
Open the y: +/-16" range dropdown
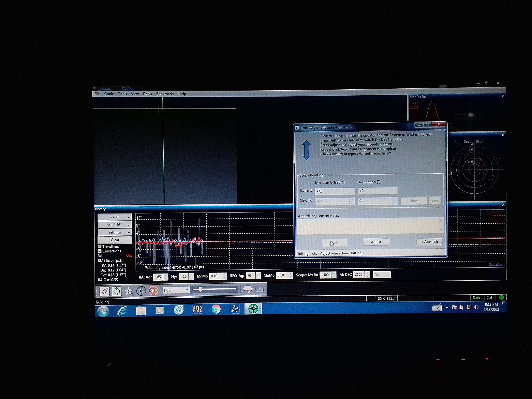(x=115, y=225)
